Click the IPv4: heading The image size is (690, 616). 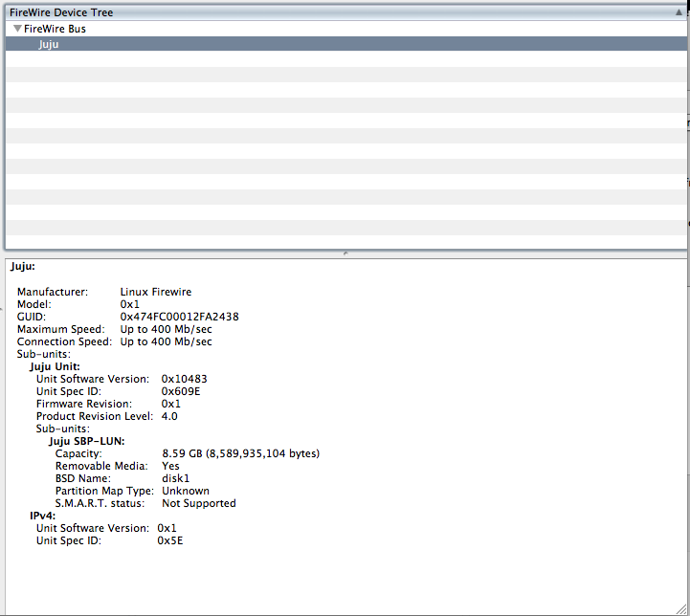pos(43,516)
